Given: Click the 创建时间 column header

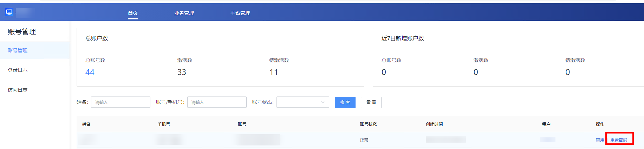Looking at the screenshot, I should pyautogui.click(x=434, y=124).
